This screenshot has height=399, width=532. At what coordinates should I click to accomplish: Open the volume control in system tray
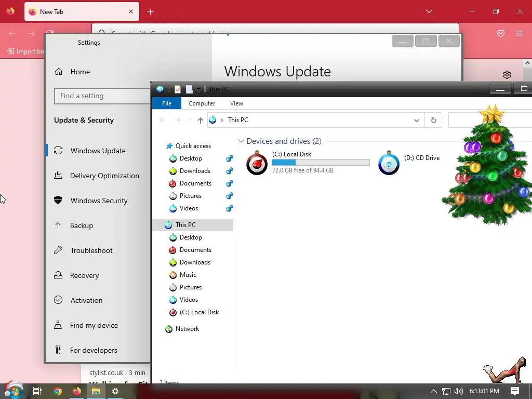[x=458, y=391]
